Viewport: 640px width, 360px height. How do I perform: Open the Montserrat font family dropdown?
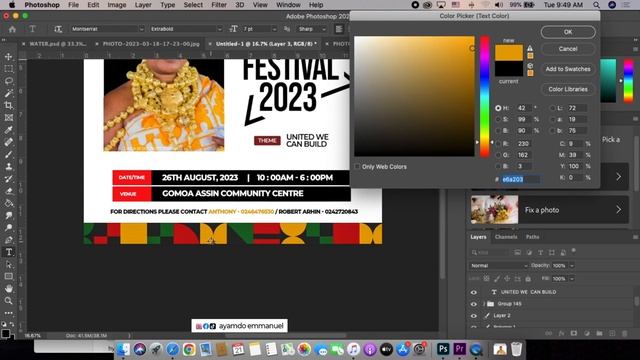click(x=141, y=29)
